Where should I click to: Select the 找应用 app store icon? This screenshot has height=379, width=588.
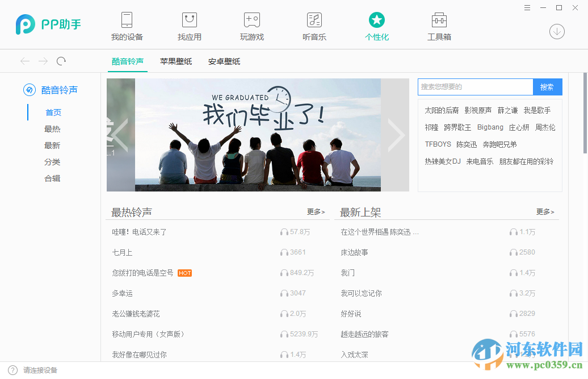point(189,24)
